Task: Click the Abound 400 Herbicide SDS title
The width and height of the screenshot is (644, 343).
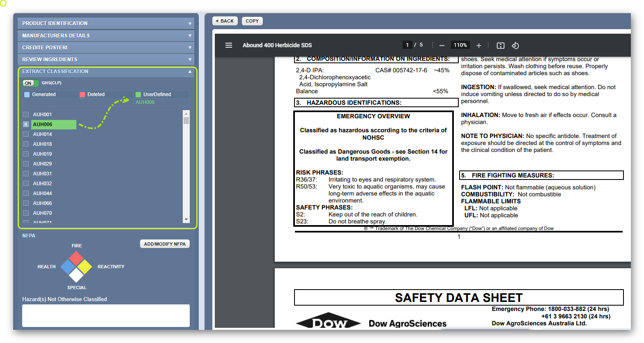Action: pyautogui.click(x=277, y=45)
